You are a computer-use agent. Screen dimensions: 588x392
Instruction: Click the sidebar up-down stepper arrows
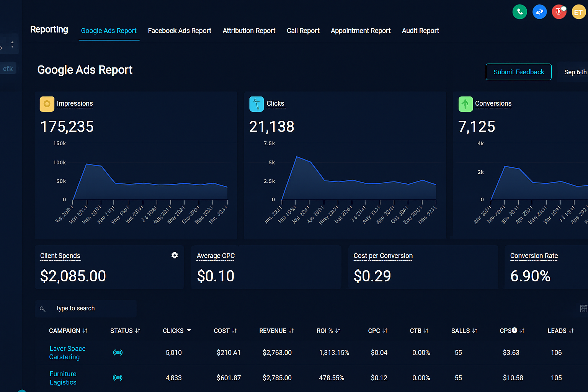(x=12, y=45)
